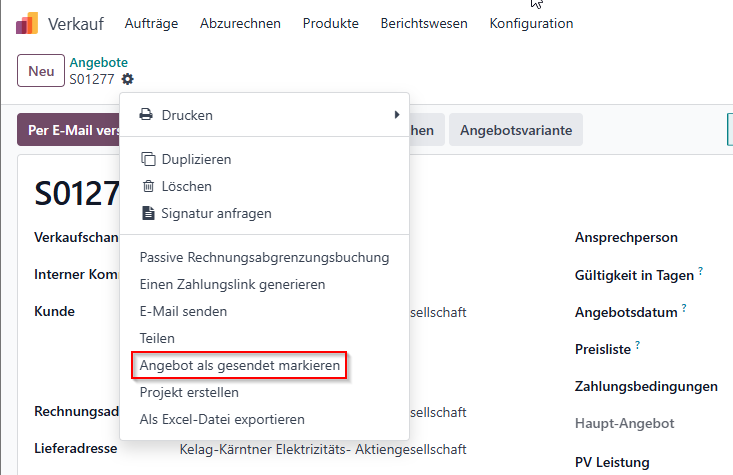Show help for Gültigkeit in Tagen
Viewport: 733px width, 475px height.
[x=700, y=271]
